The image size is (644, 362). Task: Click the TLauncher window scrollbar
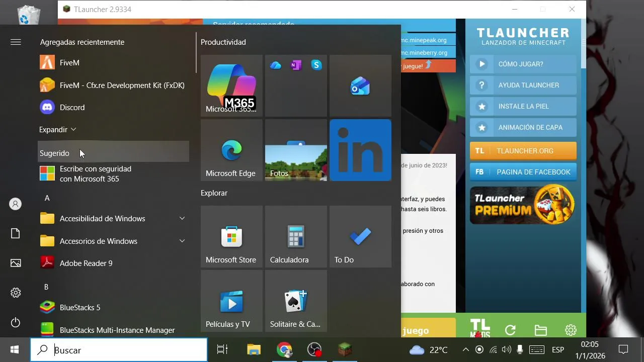click(x=584, y=44)
